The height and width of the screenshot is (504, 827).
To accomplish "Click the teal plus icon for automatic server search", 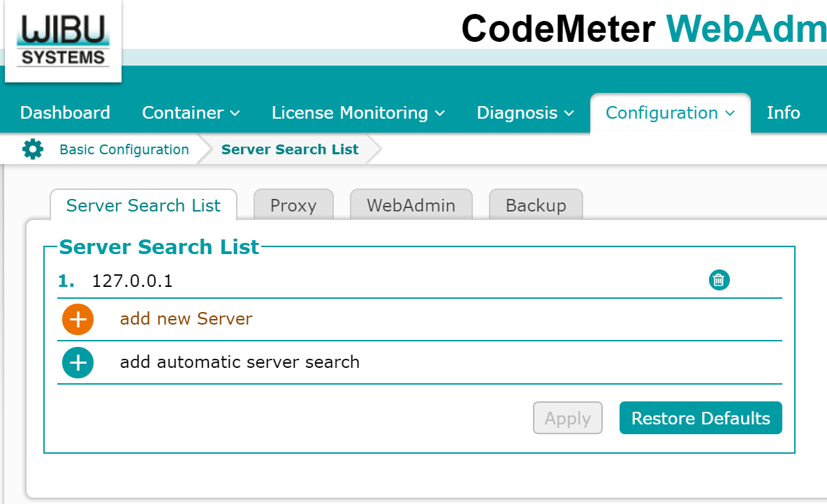I will coord(78,363).
